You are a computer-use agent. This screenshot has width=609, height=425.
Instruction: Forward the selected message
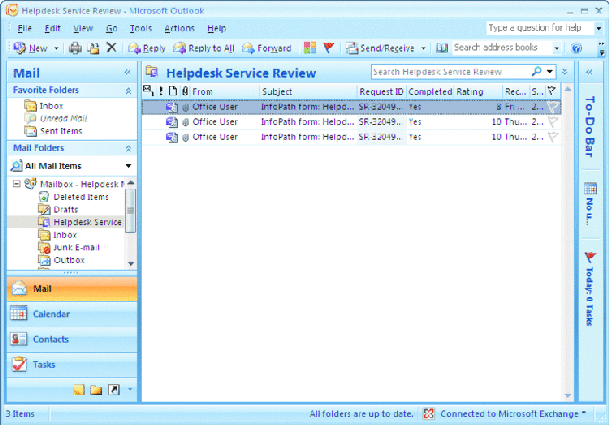[266, 48]
